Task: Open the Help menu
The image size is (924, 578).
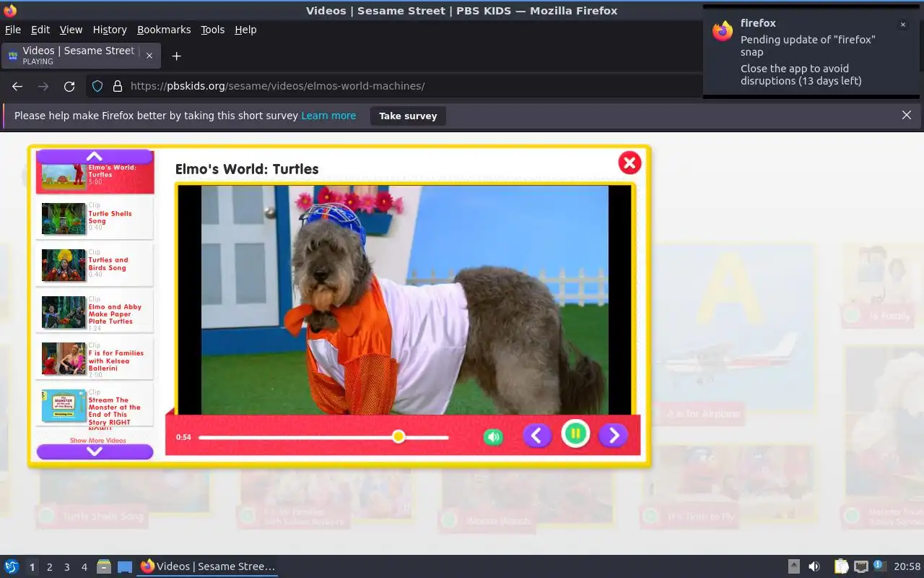Action: tap(245, 30)
